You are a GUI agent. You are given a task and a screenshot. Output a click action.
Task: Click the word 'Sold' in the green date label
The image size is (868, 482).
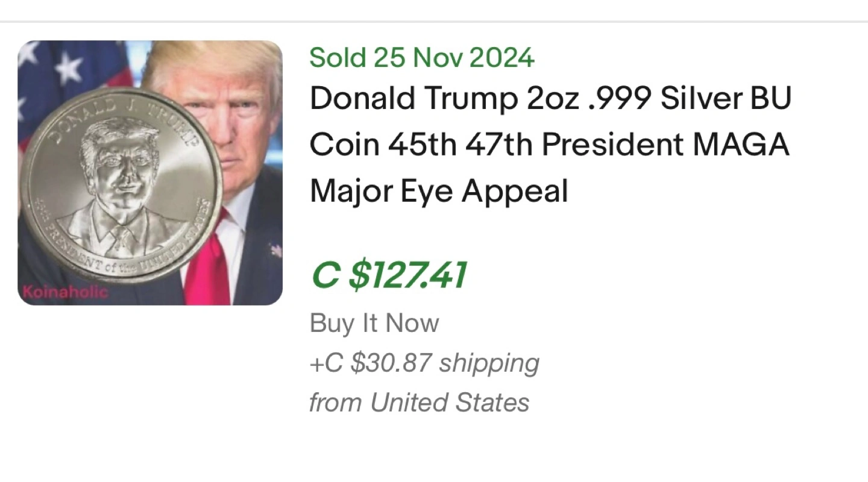[338, 58]
